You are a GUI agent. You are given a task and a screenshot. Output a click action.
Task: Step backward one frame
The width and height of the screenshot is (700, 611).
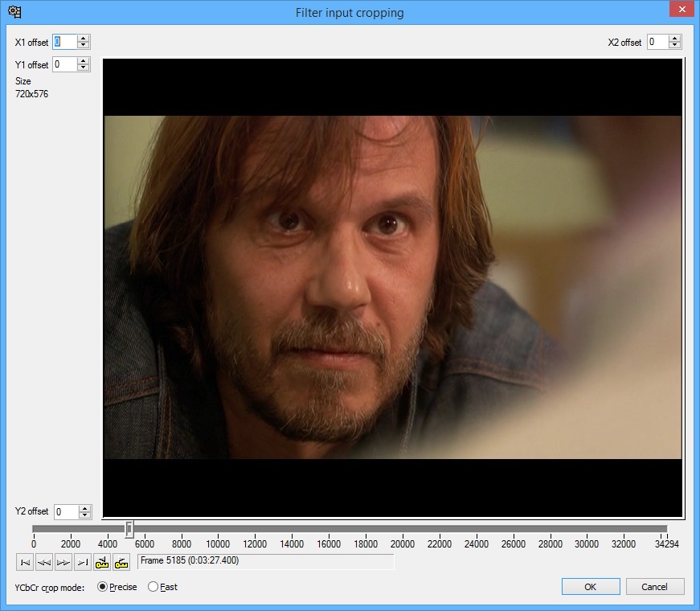click(44, 561)
